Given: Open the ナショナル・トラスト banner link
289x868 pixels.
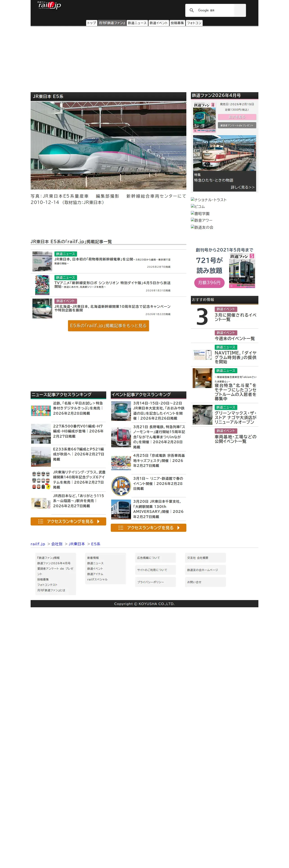Looking at the screenshot, I should [x=209, y=200].
